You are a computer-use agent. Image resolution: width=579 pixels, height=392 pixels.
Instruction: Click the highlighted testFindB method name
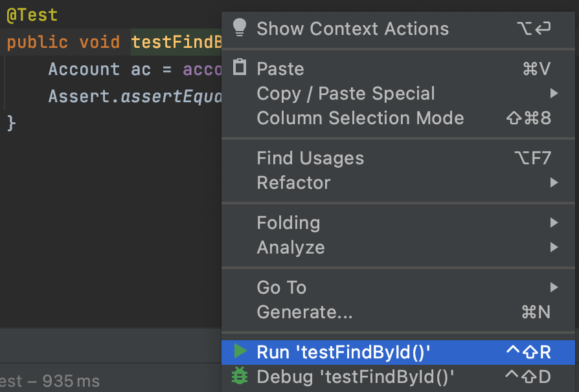click(176, 43)
